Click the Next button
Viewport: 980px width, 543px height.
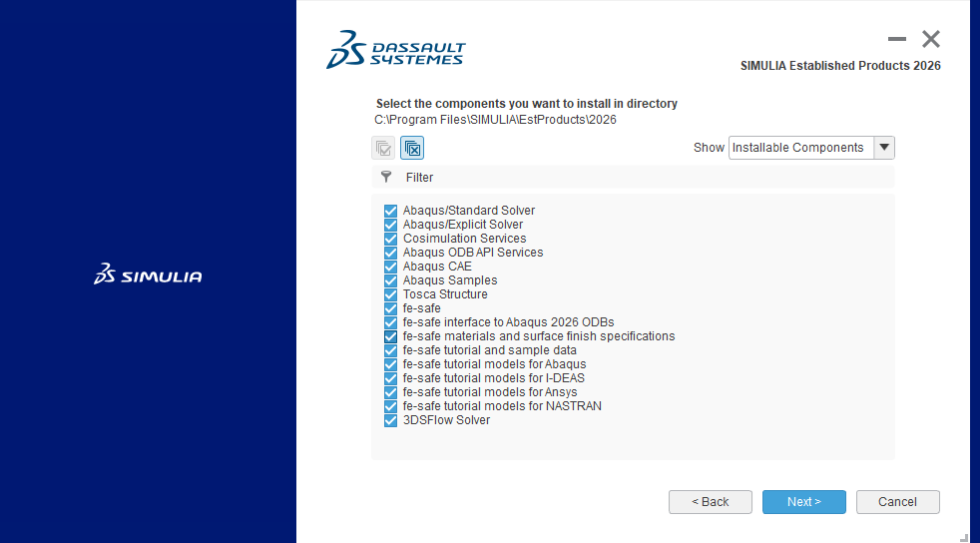coord(803,502)
